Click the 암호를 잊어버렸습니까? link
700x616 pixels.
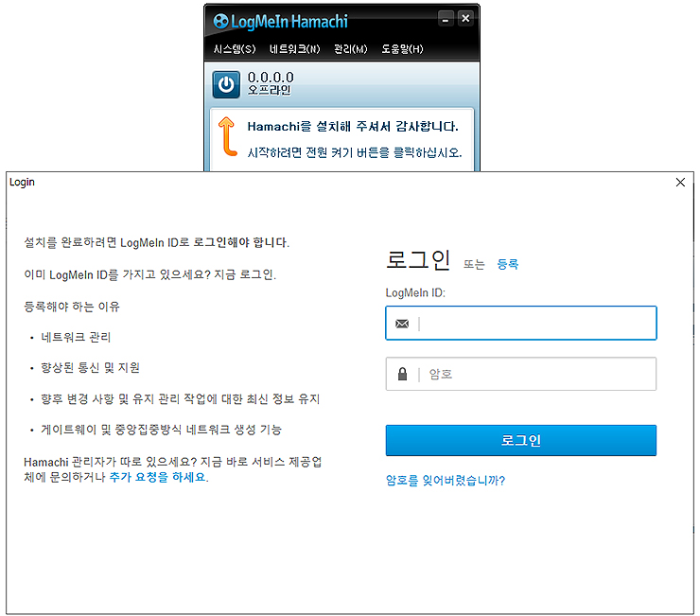(x=446, y=480)
